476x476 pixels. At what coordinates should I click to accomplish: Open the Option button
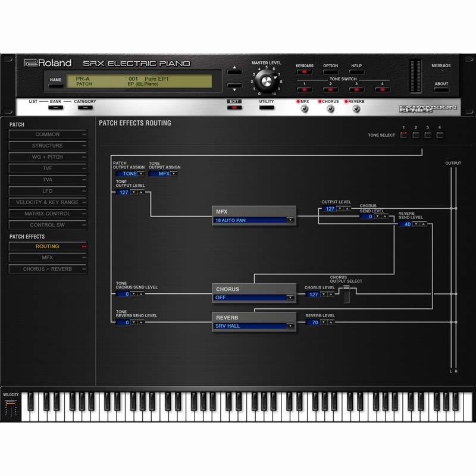(x=330, y=72)
